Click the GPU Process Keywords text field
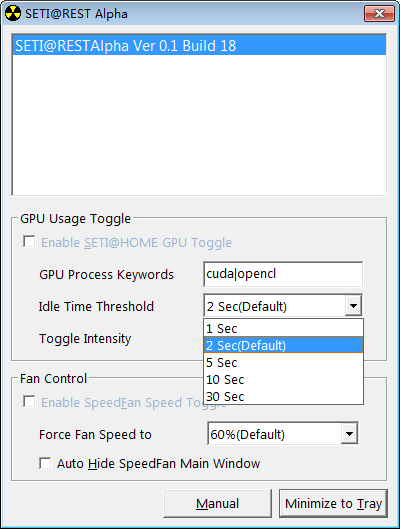 [283, 274]
